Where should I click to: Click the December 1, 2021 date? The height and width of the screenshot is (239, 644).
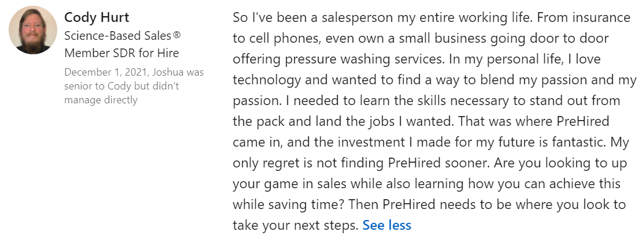pyautogui.click(x=101, y=73)
